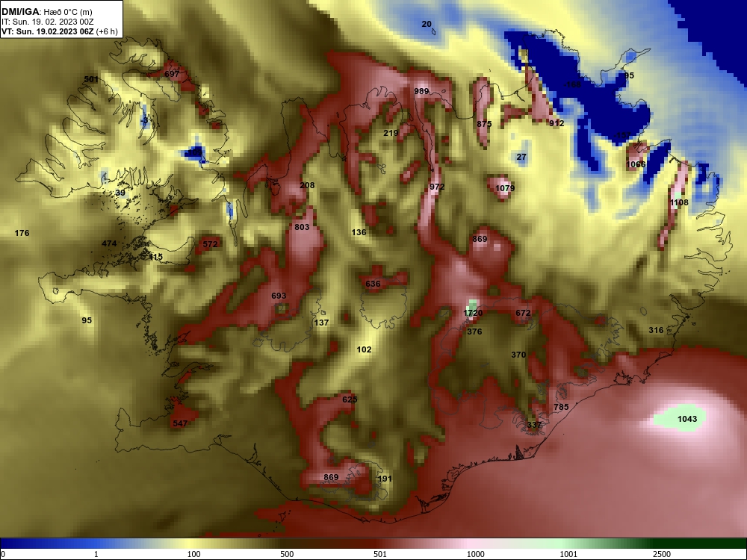Click the 803 map value
747x560 pixels.
[302, 227]
